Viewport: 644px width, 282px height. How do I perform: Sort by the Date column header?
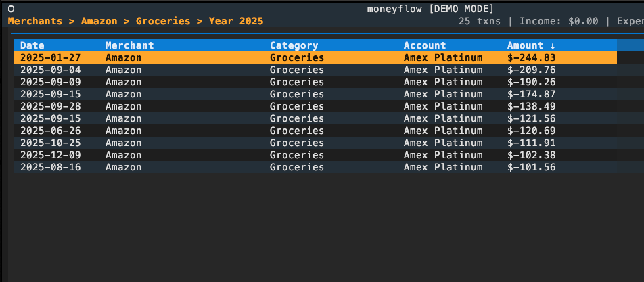click(x=32, y=45)
